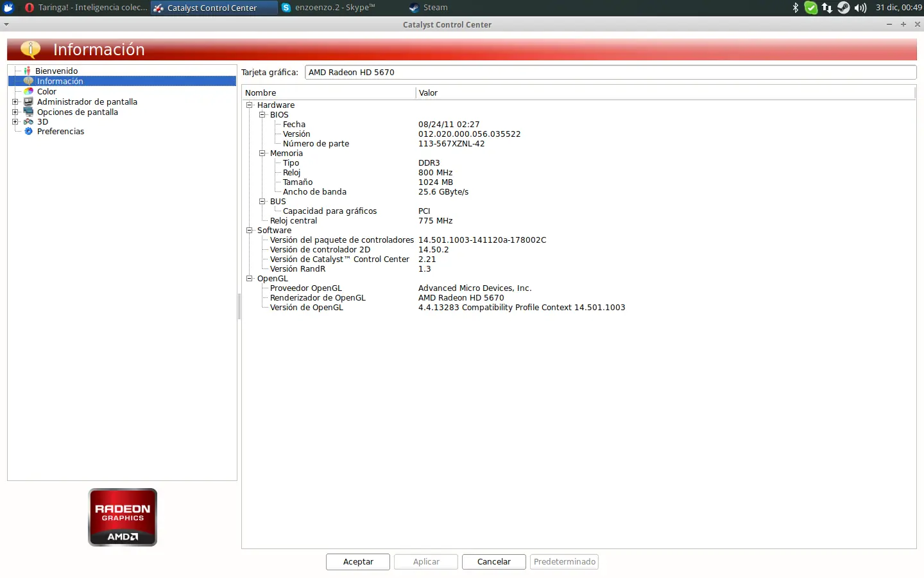Expand Administrador de pantalla tree node

point(15,101)
